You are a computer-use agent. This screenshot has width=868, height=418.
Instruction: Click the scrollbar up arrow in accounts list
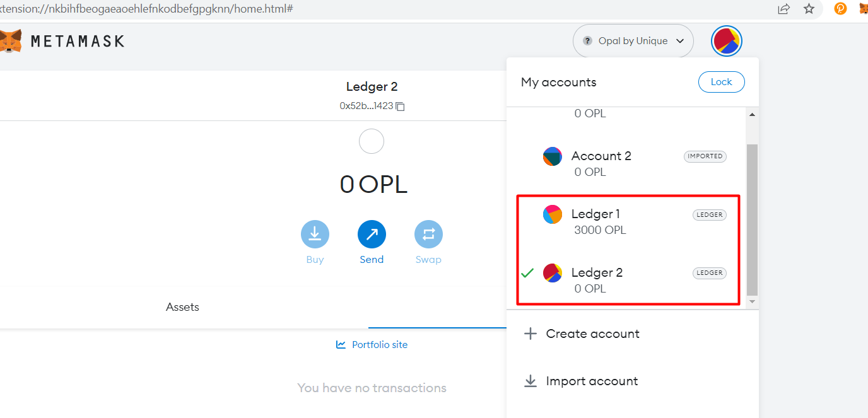click(x=752, y=115)
